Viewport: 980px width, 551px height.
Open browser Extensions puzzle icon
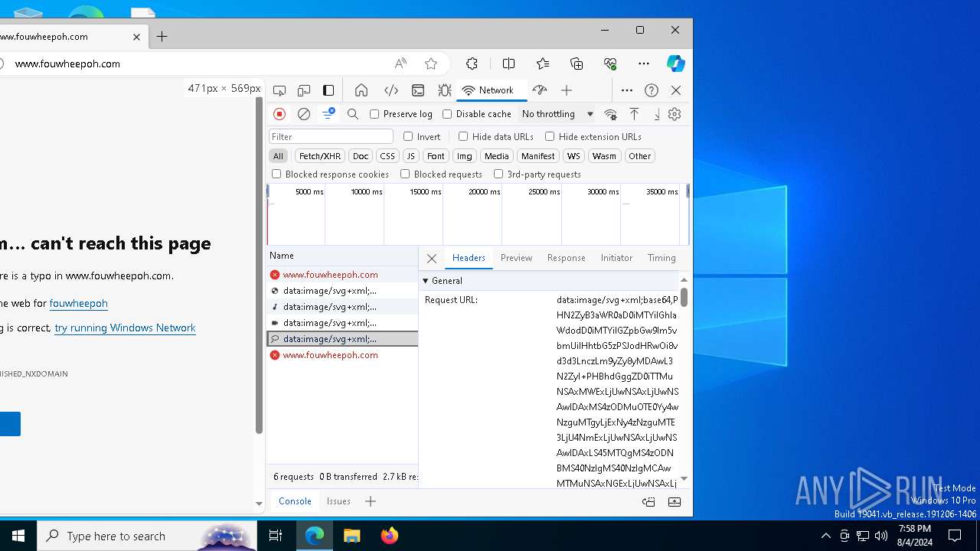472,64
